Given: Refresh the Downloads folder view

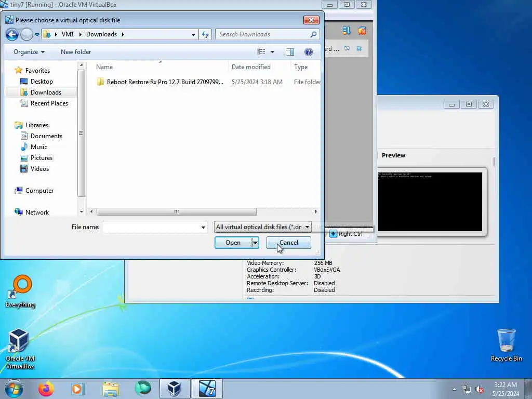Looking at the screenshot, I should click(x=205, y=34).
